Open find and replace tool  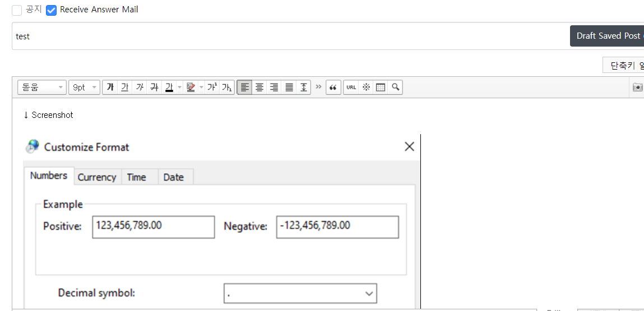point(395,87)
